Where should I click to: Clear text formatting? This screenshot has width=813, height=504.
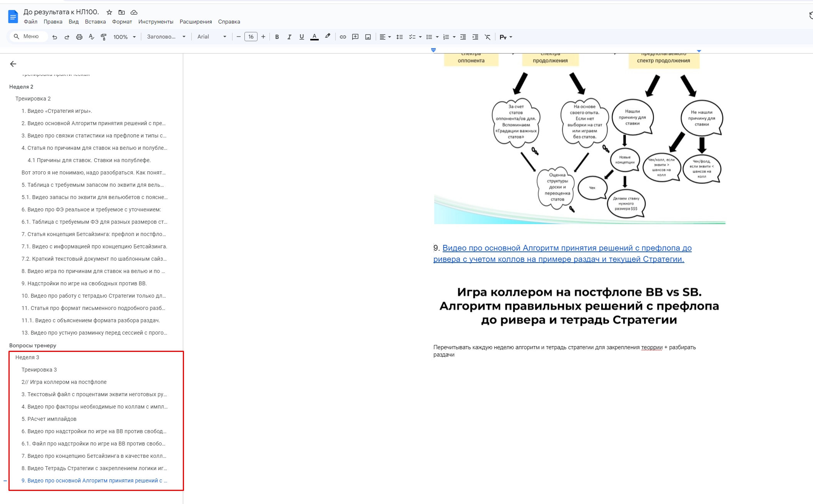[x=488, y=37]
